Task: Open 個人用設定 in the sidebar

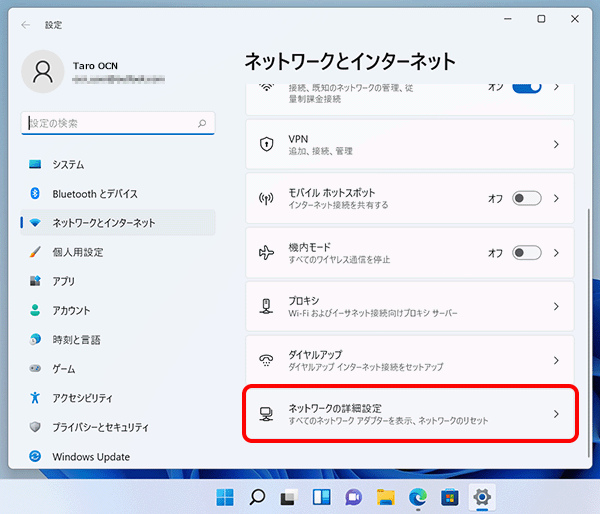Action: (x=78, y=252)
